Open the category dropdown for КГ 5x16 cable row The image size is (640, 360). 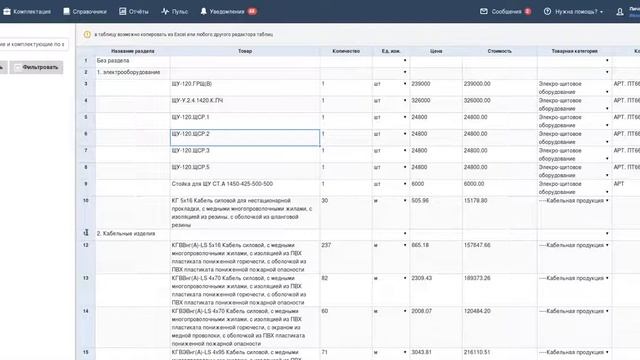pyautogui.click(x=607, y=200)
